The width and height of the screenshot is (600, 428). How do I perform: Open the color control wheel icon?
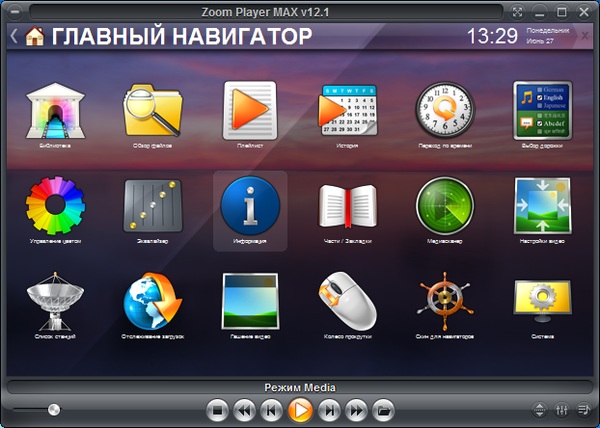tap(56, 205)
